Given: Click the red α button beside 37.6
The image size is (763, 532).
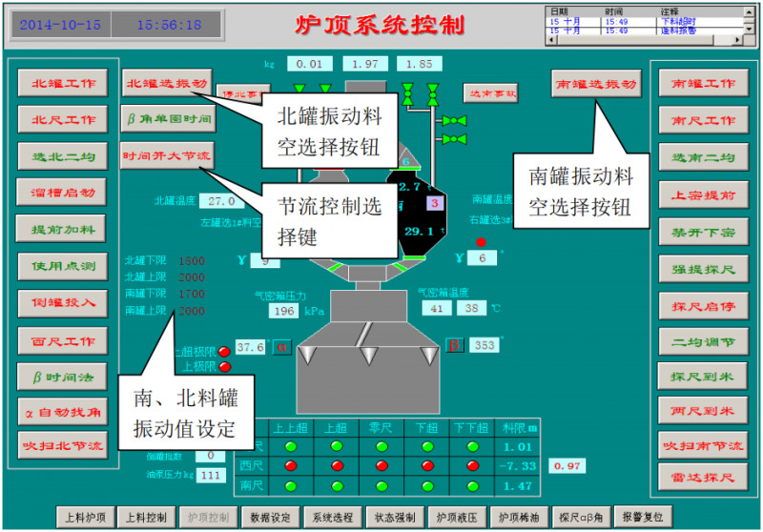Looking at the screenshot, I should coord(282,348).
